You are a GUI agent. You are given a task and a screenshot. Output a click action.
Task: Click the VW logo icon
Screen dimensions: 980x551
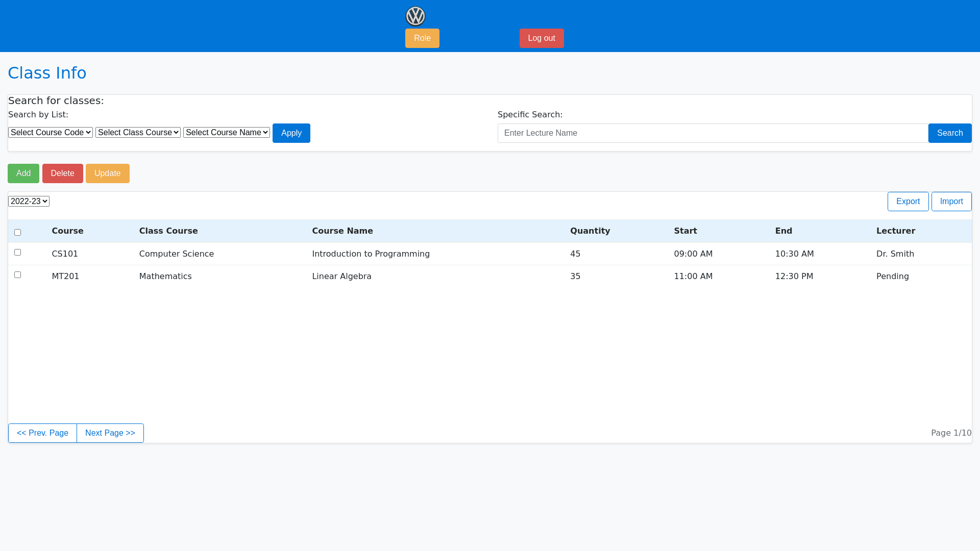[x=415, y=16]
